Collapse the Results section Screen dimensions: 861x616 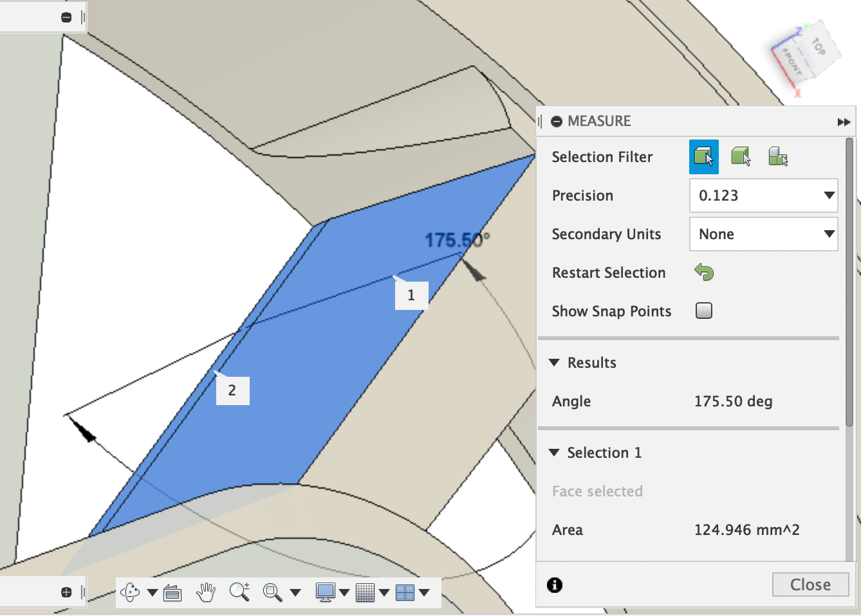pyautogui.click(x=555, y=363)
